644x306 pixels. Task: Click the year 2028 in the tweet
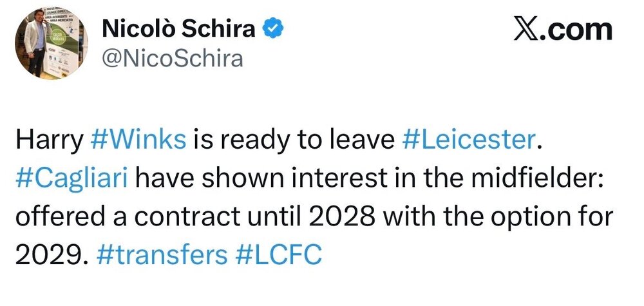[x=341, y=216]
